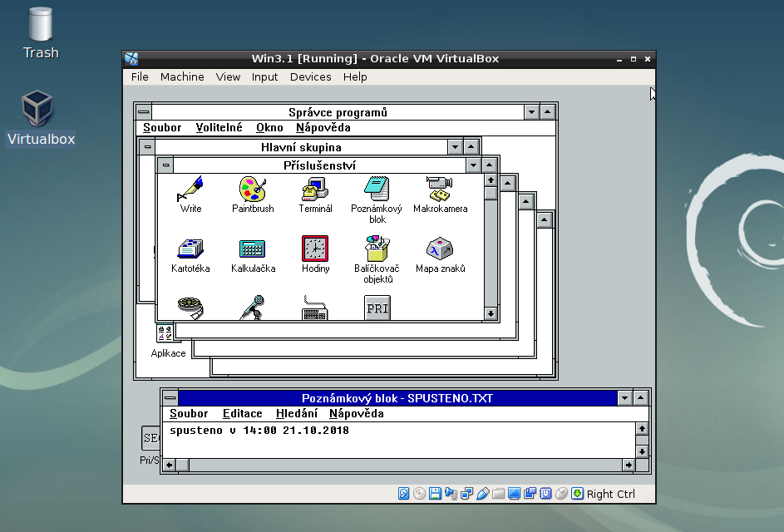This screenshot has height=532, width=784.
Task: Click Poznámkový blok vertical scroll down arrow
Action: [642, 451]
